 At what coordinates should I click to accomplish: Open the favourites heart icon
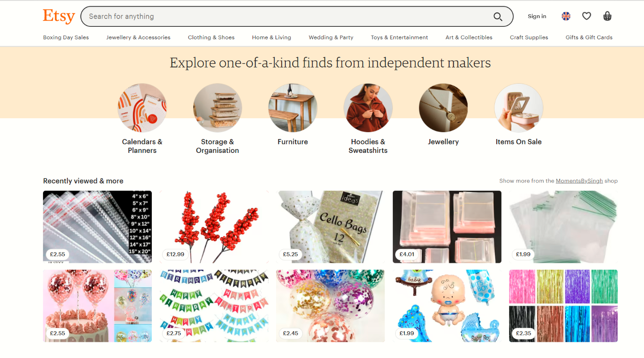pyautogui.click(x=586, y=16)
